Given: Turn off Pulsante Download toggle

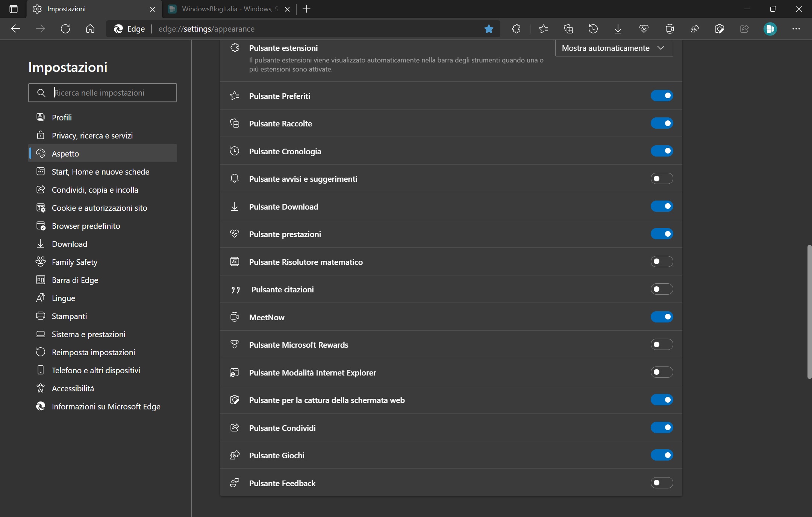Looking at the screenshot, I should click(662, 206).
